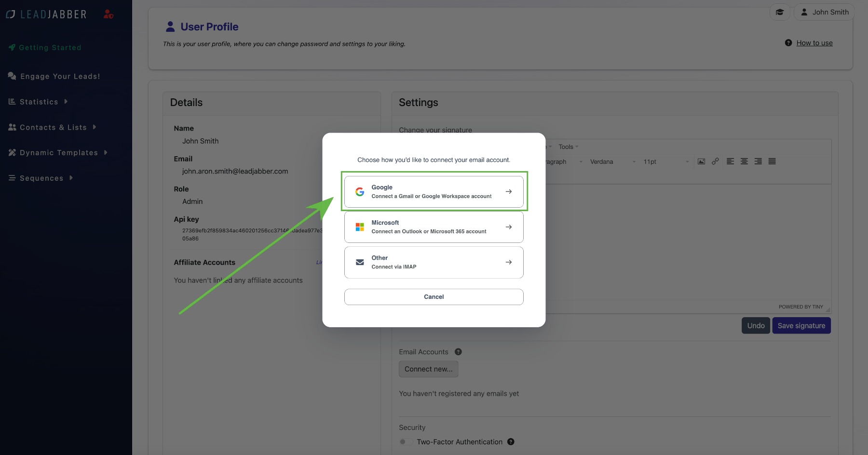Justify the signature text

pos(772,161)
